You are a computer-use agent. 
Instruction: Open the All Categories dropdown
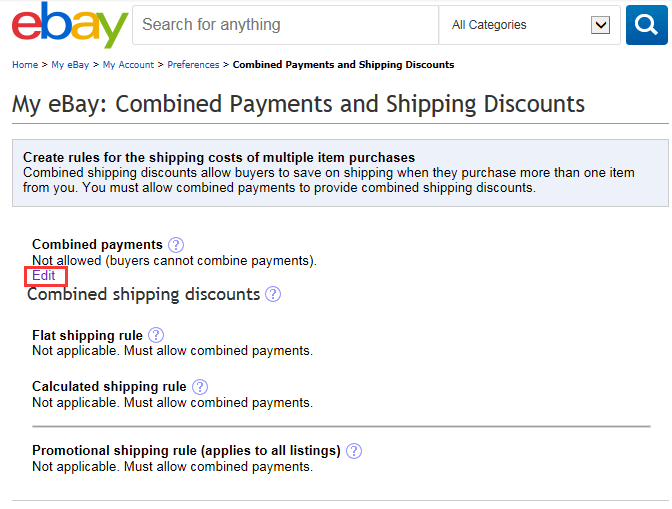click(530, 25)
